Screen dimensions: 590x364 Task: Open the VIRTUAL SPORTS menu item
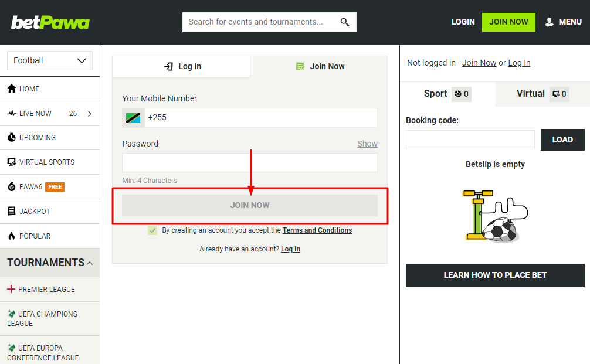click(x=50, y=162)
